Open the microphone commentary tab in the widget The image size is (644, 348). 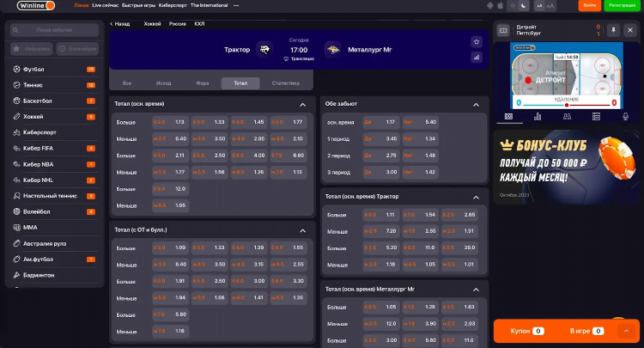[625, 117]
